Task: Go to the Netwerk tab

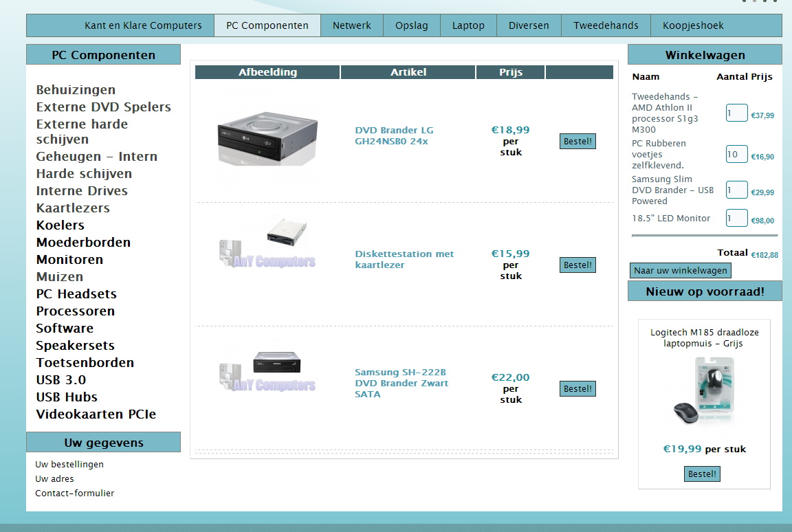Action: (x=351, y=25)
